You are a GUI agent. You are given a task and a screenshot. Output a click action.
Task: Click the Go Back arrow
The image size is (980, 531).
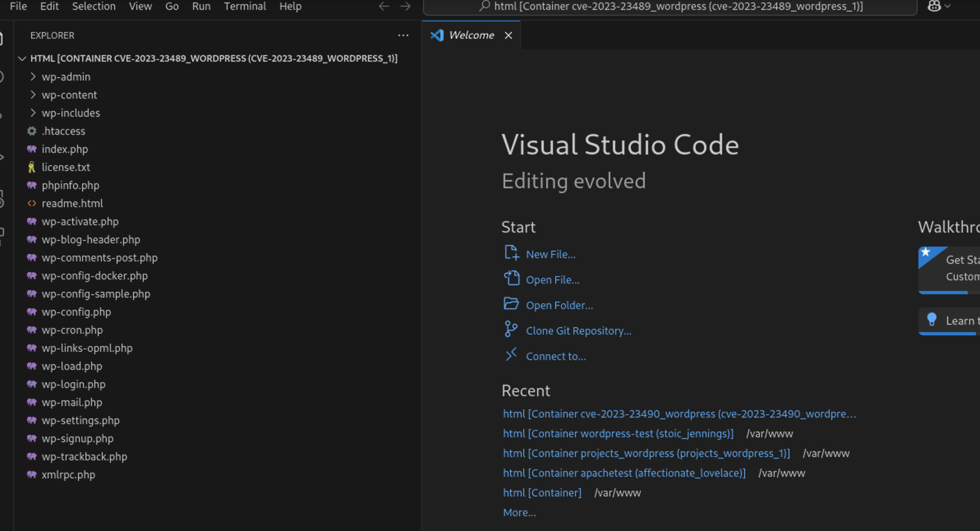pos(384,6)
